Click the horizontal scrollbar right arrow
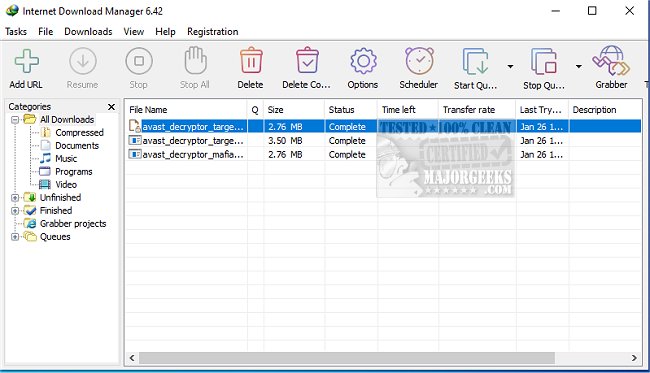Image resolution: width=650 pixels, height=373 pixels. click(634, 358)
